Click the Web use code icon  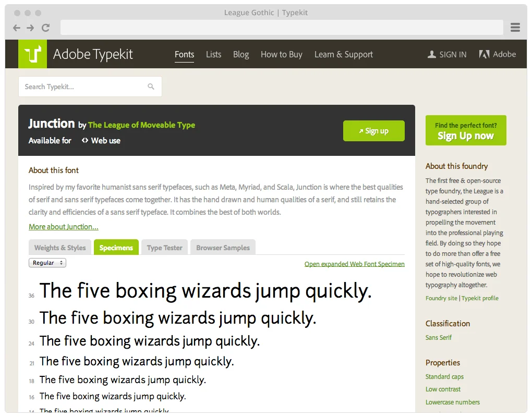coord(85,140)
